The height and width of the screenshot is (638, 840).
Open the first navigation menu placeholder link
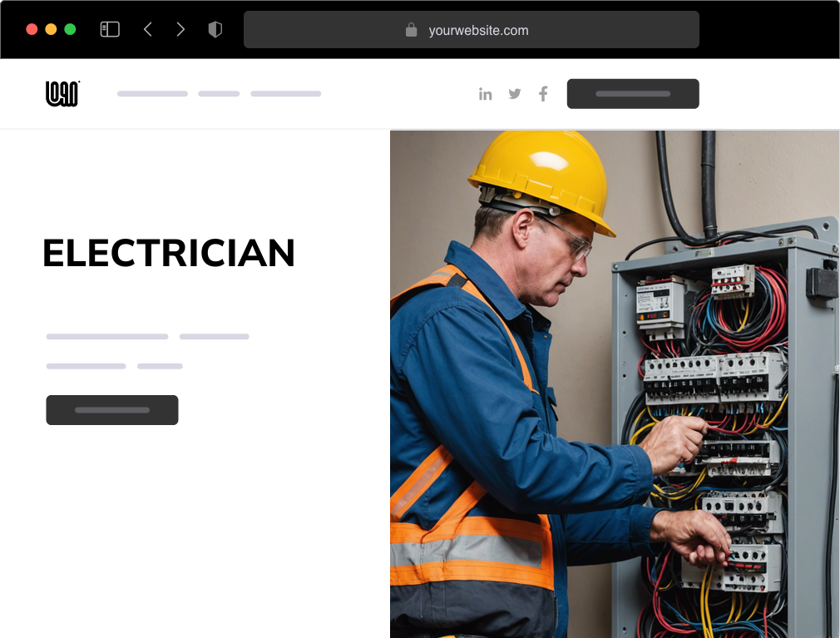coord(152,93)
